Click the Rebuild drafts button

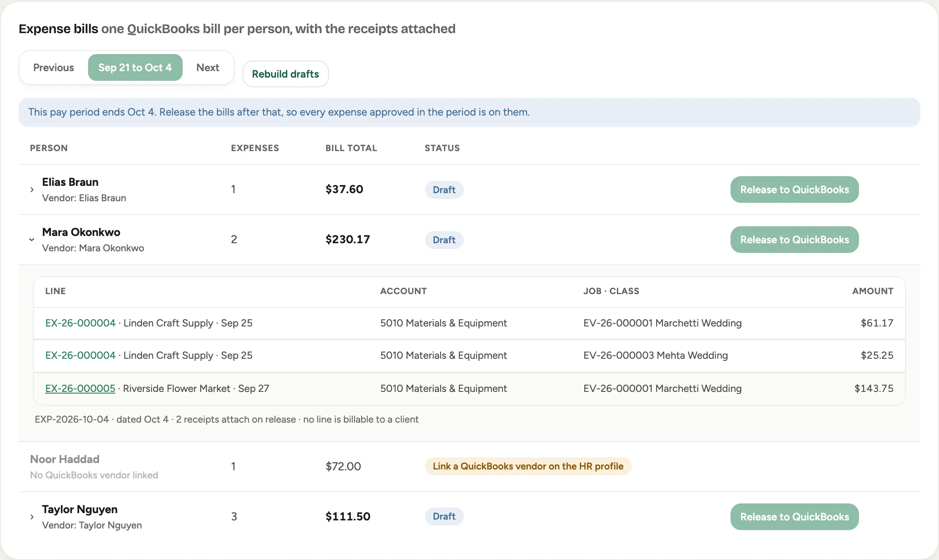pyautogui.click(x=285, y=74)
